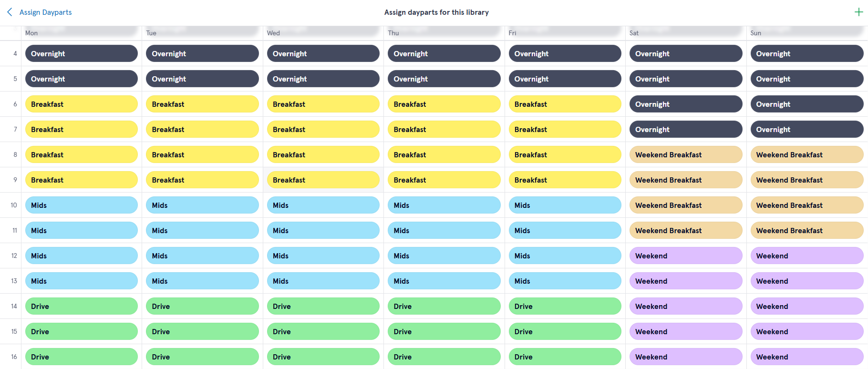The width and height of the screenshot is (868, 369).
Task: Select Monday hour 13 Mids block
Action: point(81,281)
